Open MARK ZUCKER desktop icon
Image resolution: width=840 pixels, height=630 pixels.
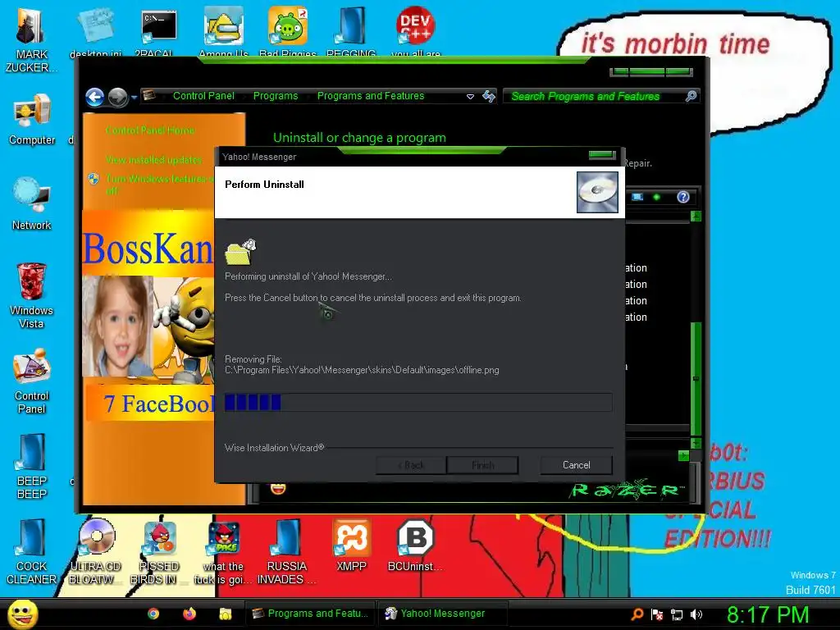click(x=31, y=41)
